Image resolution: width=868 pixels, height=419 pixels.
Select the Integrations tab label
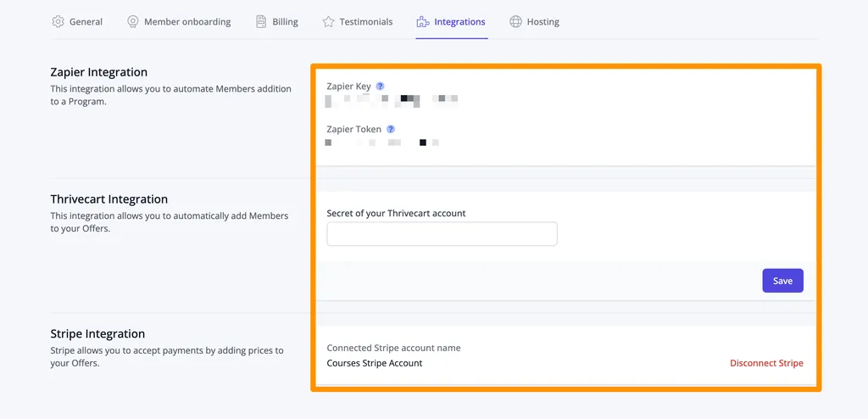[459, 22]
